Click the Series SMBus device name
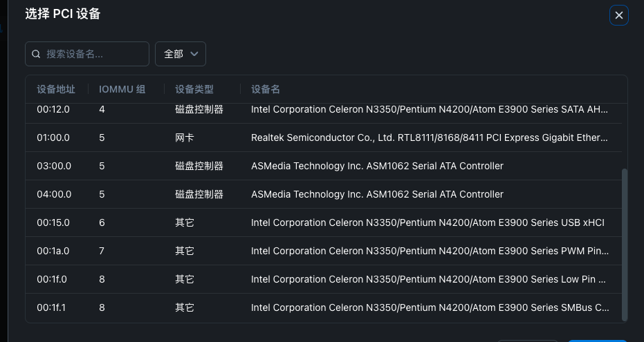Screen dimensions: 644x342 (429, 307)
